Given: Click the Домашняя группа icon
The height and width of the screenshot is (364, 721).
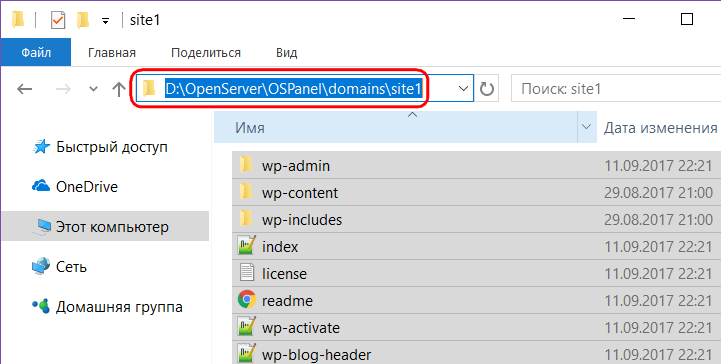Looking at the screenshot, I should tap(41, 306).
